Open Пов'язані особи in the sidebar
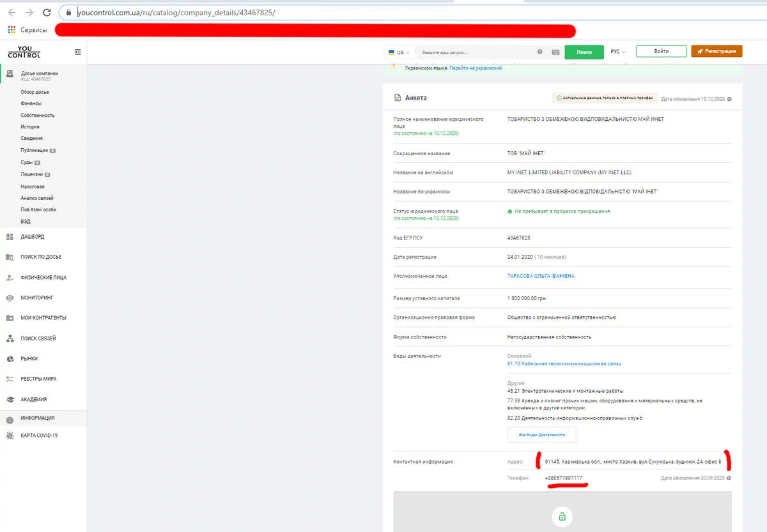 tap(38, 209)
